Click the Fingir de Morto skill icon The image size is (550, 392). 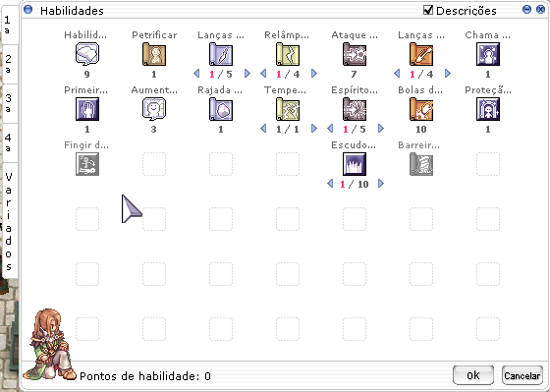(87, 164)
